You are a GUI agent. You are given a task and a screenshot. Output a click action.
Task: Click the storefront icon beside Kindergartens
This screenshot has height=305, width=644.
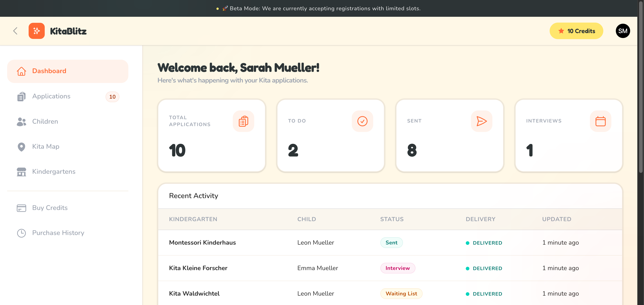[x=21, y=172]
